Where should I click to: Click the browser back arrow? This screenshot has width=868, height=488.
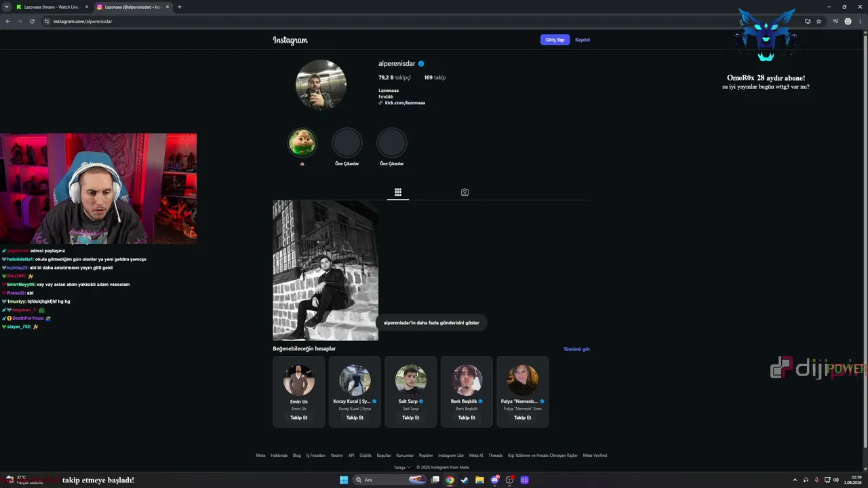pos(7,21)
